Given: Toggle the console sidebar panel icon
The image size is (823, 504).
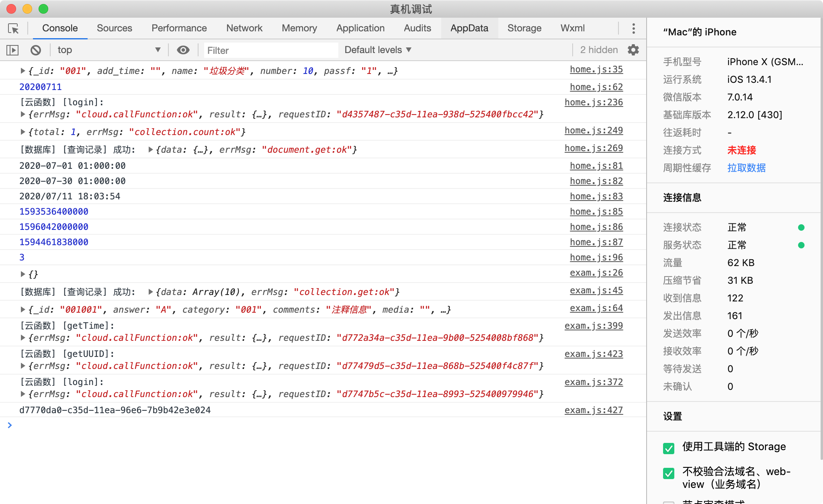Looking at the screenshot, I should pos(12,50).
